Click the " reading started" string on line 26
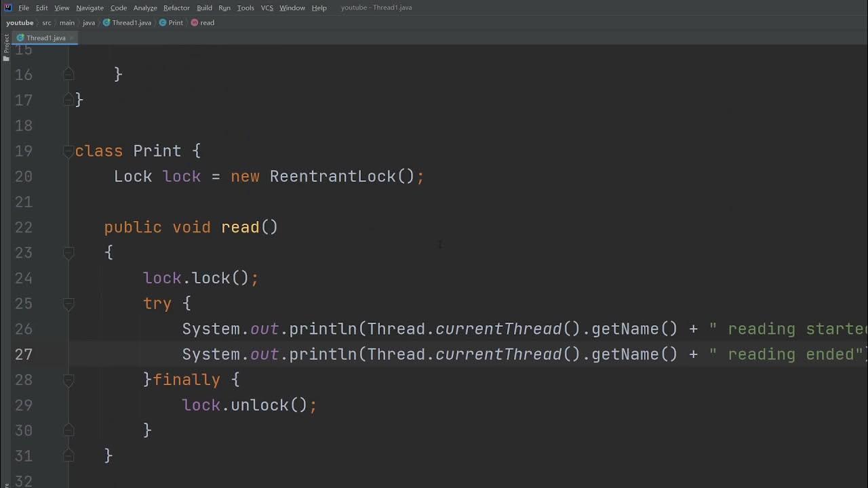 [788, 329]
